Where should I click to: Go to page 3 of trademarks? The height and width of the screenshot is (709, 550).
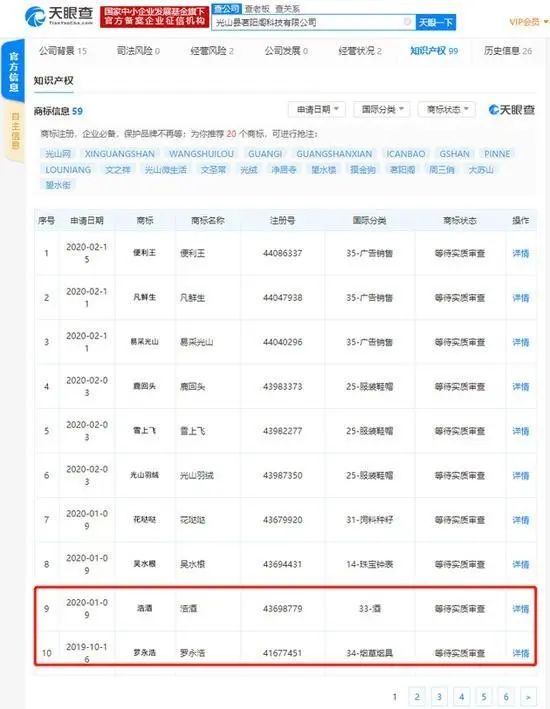pos(439,696)
